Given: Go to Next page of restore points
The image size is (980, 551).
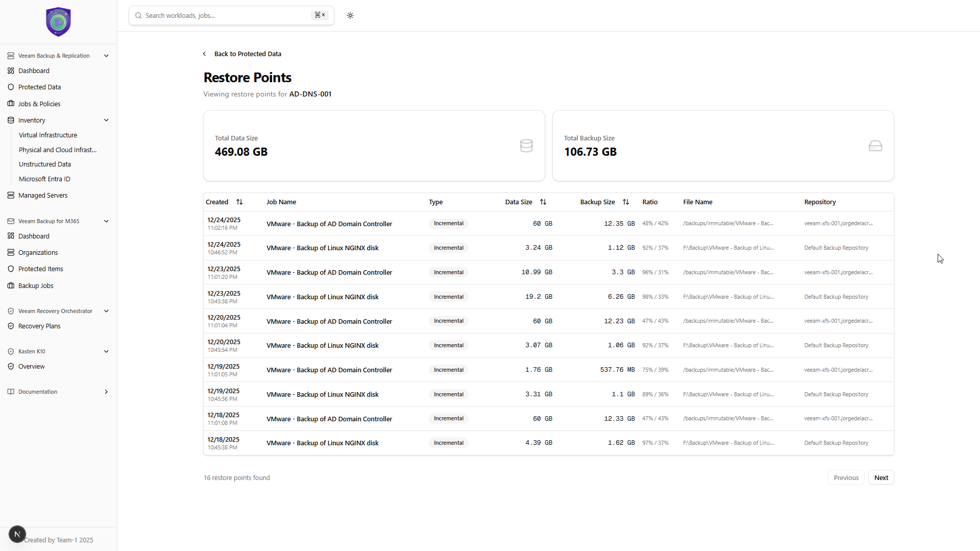Looking at the screenshot, I should [x=881, y=477].
